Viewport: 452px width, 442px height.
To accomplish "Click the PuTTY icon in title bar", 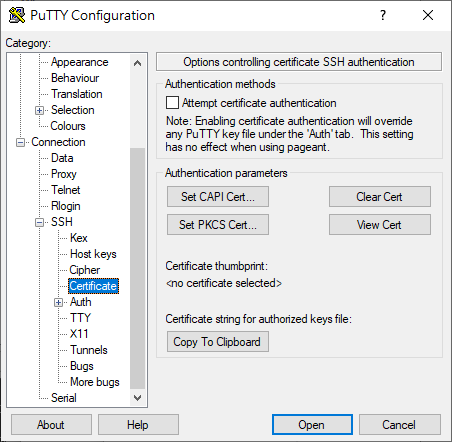I will 17,15.
